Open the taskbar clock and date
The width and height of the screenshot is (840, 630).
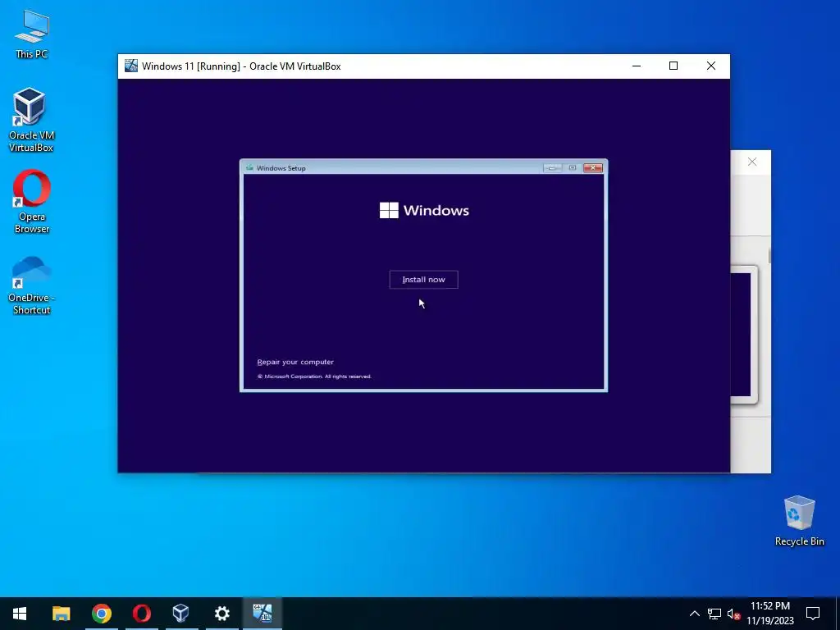click(x=769, y=614)
